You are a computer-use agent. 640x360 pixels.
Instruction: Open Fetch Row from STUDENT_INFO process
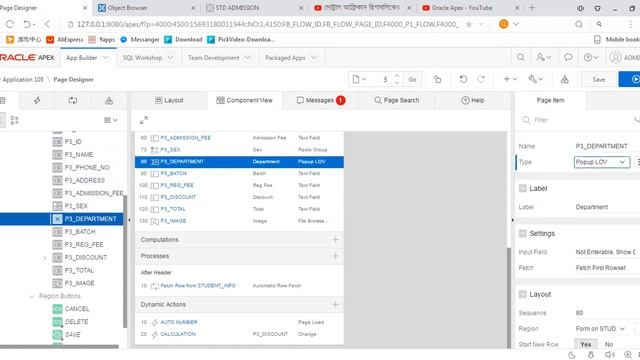point(198,286)
